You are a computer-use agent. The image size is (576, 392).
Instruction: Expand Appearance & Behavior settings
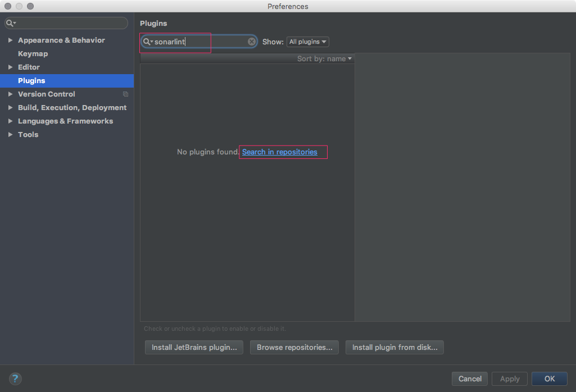pos(10,40)
